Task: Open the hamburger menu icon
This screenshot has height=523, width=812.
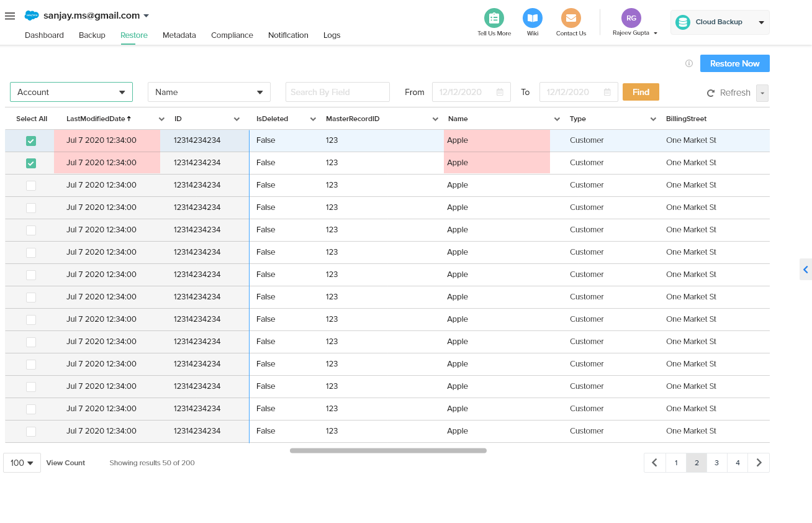Action: tap(10, 16)
